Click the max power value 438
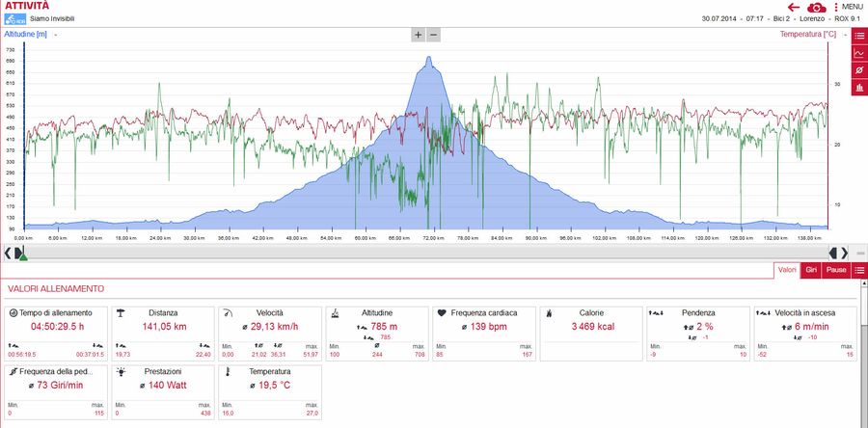 pos(204,414)
